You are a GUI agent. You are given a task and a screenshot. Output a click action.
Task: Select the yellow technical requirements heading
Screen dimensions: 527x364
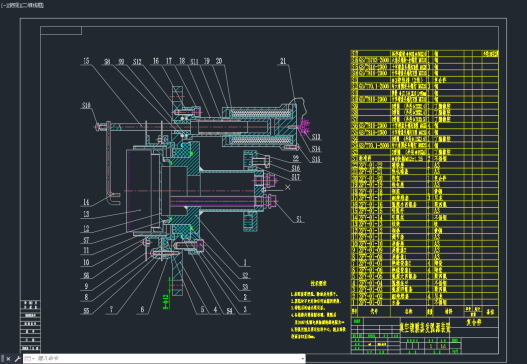point(319,284)
